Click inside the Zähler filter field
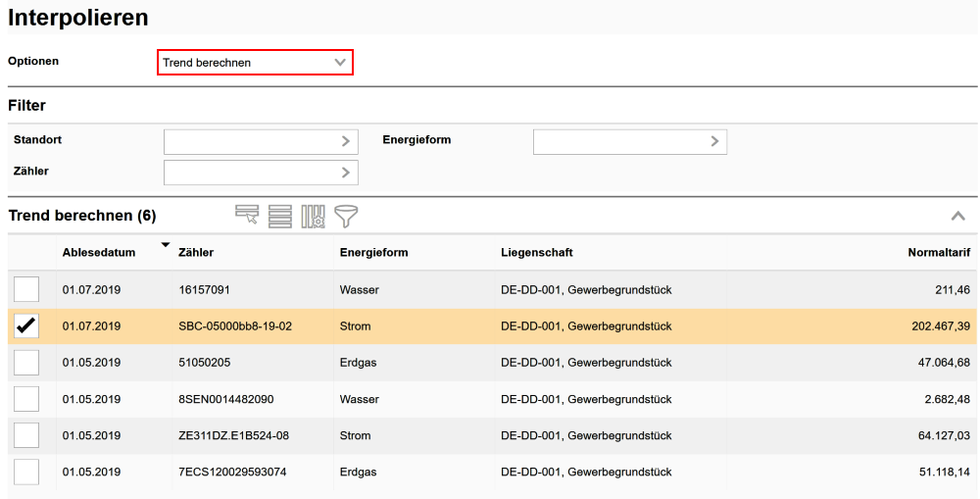980x499 pixels. tap(261, 173)
